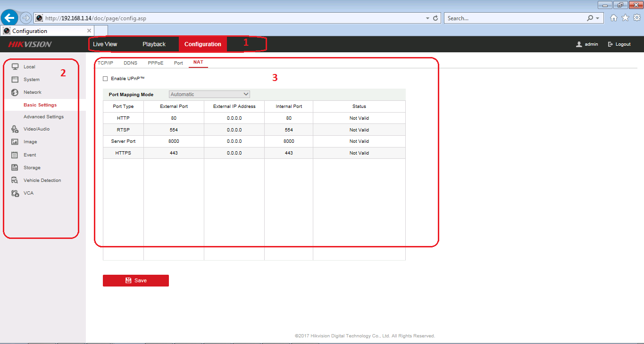This screenshot has width=644, height=344.
Task: Switch to the TCP/IP tab
Action: point(105,63)
